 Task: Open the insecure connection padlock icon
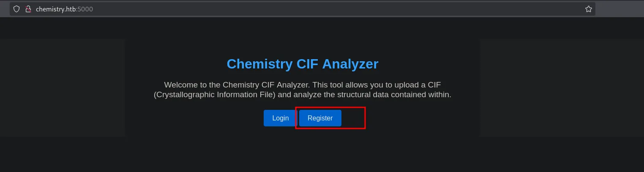[x=28, y=9]
